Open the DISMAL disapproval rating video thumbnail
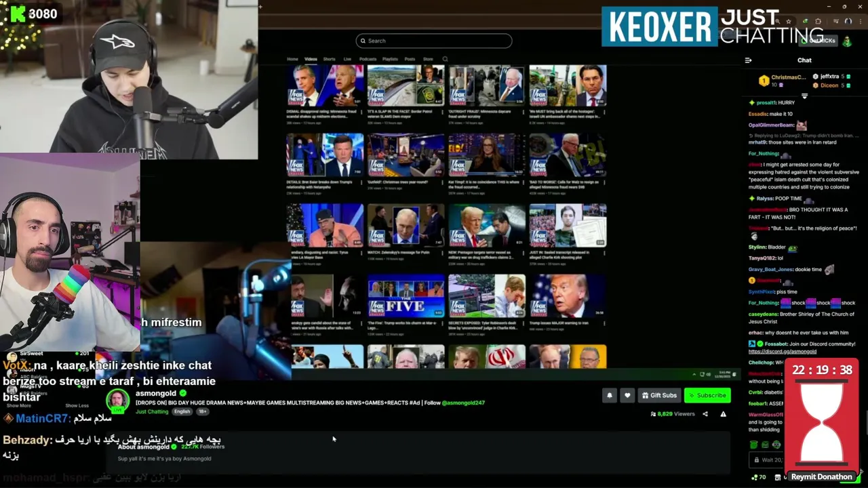 click(325, 86)
